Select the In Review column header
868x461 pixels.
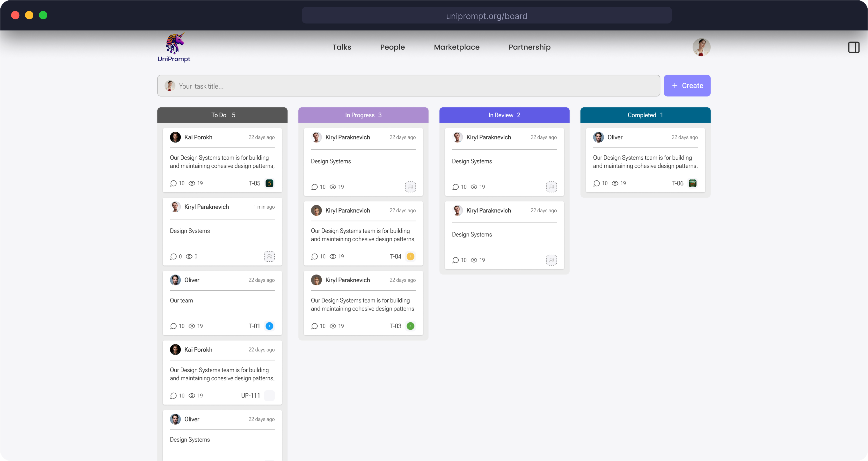click(x=504, y=115)
